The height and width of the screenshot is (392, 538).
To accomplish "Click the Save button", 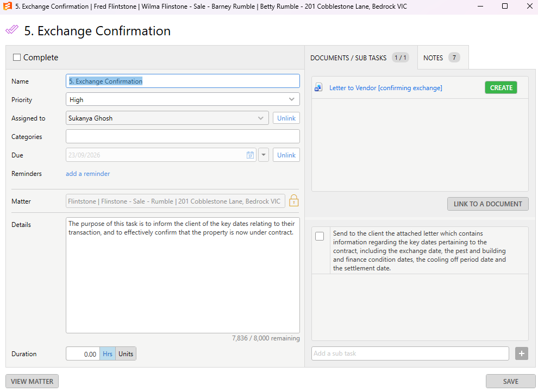I will [x=510, y=381].
